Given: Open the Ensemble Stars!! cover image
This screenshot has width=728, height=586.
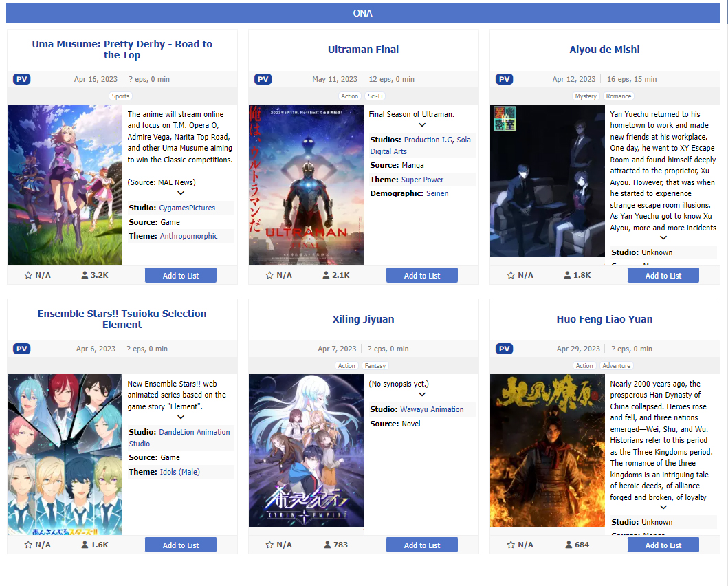Looking at the screenshot, I should (x=65, y=455).
